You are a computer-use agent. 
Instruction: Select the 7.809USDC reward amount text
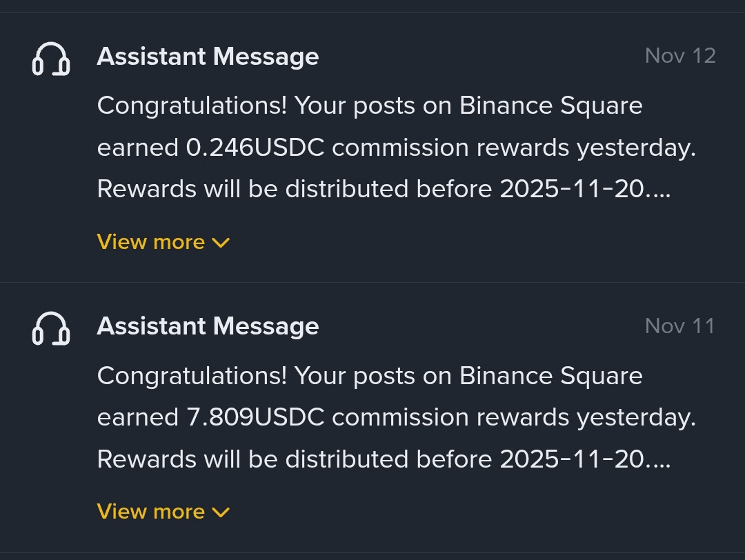tap(255, 417)
